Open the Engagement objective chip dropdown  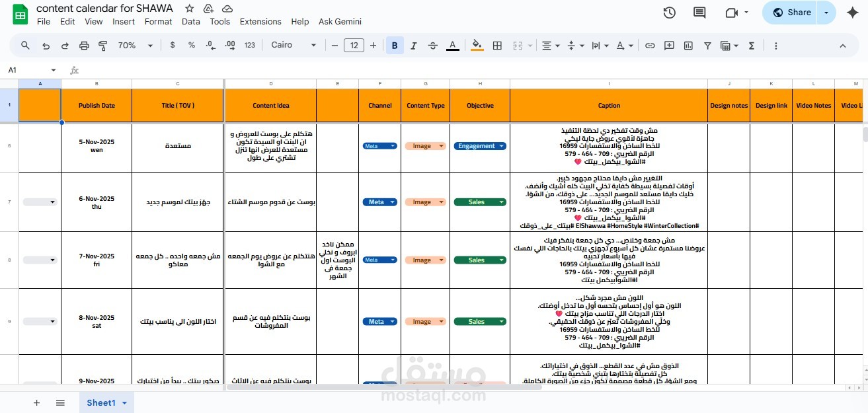[480, 146]
